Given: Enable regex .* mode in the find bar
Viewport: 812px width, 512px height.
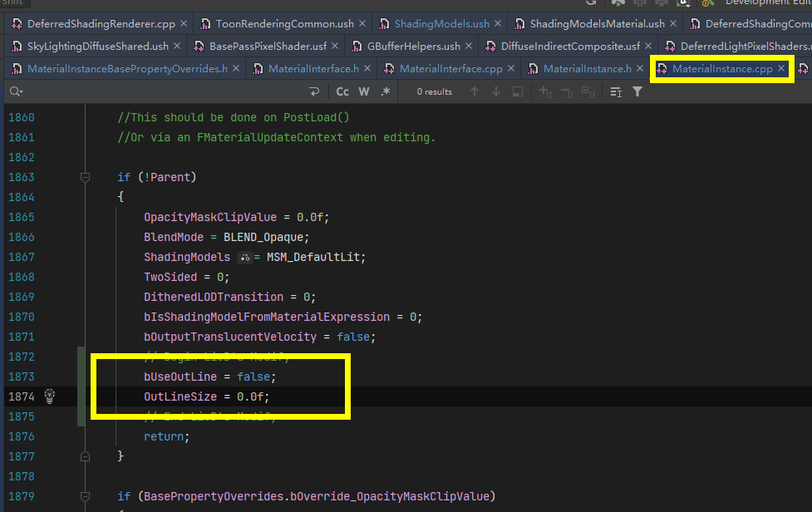Looking at the screenshot, I should click(384, 91).
